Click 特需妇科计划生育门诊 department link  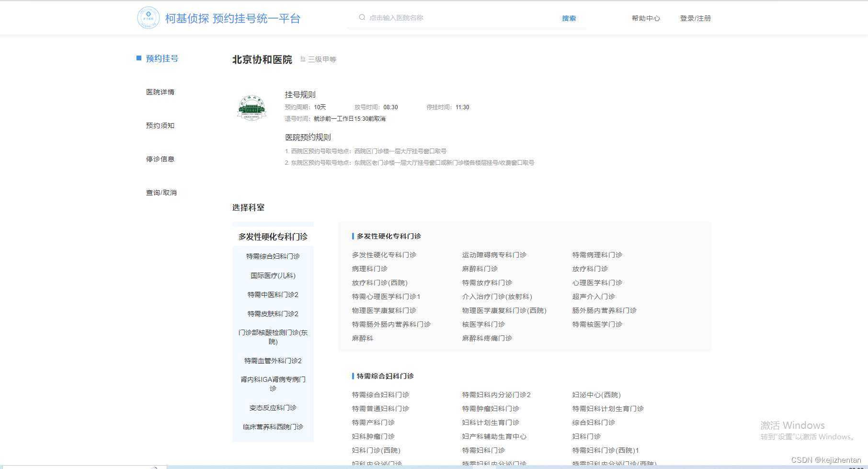point(608,409)
